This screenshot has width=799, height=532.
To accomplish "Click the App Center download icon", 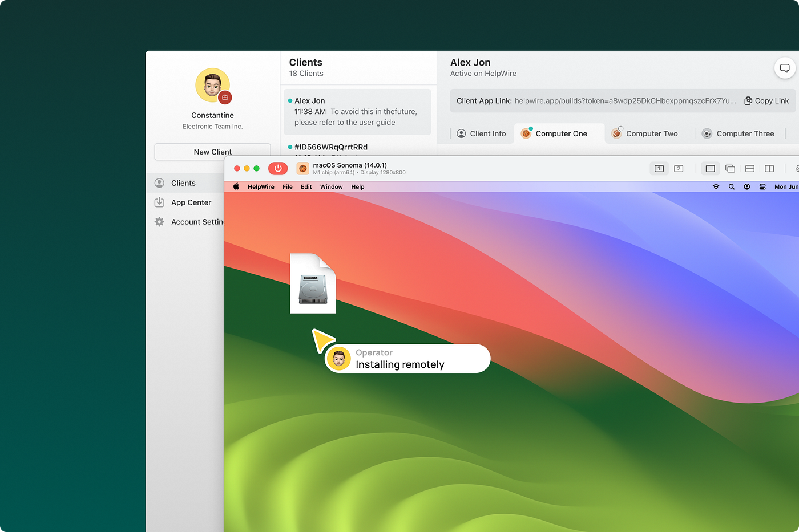I will tap(159, 202).
